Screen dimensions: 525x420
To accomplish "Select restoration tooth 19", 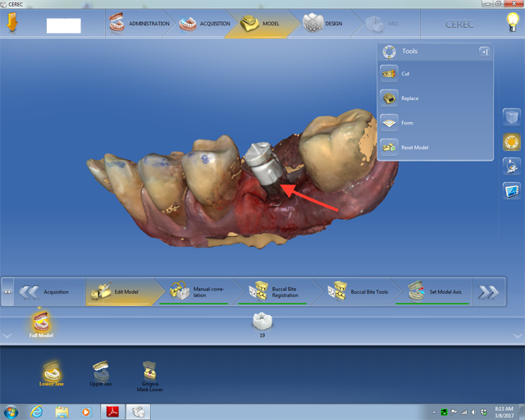I will click(x=262, y=324).
